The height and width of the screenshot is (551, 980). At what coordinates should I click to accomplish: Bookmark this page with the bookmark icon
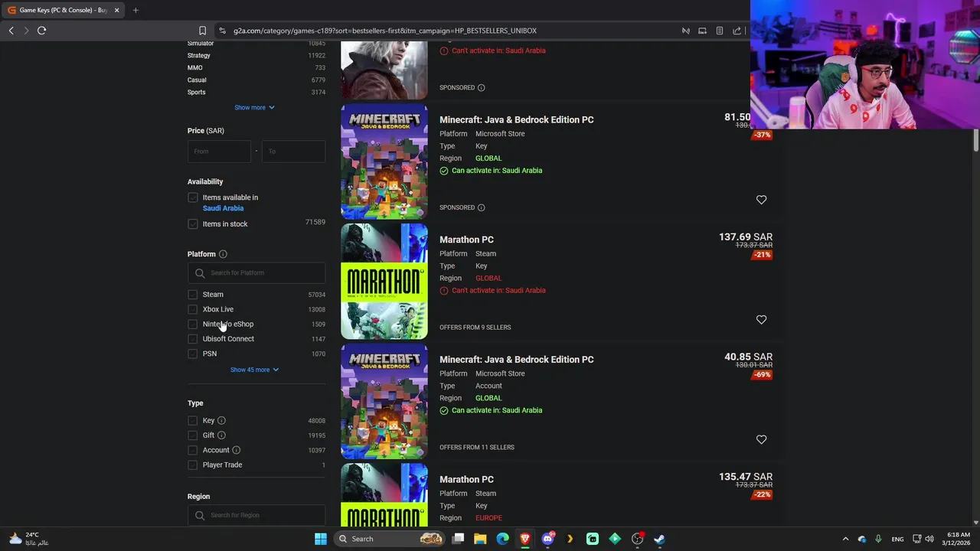[202, 31]
